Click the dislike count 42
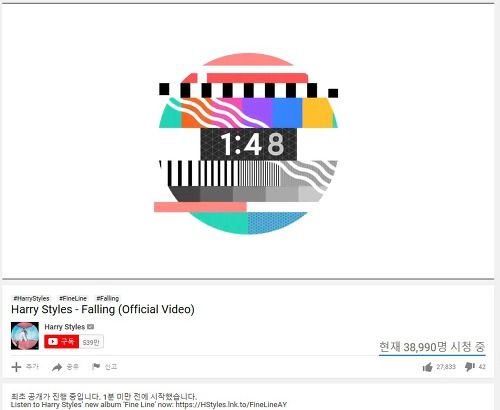Screen dimensions: 500x410 pos(482,367)
